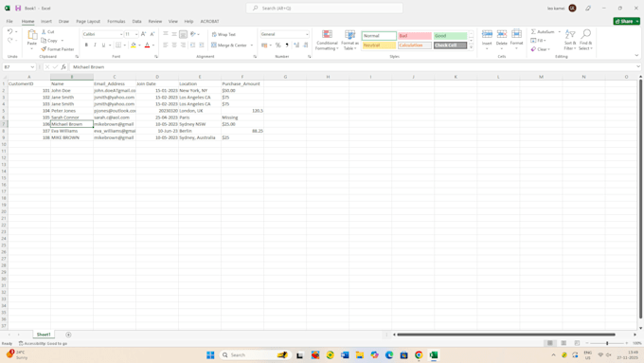Apply the Neutral cell style

coord(379,45)
